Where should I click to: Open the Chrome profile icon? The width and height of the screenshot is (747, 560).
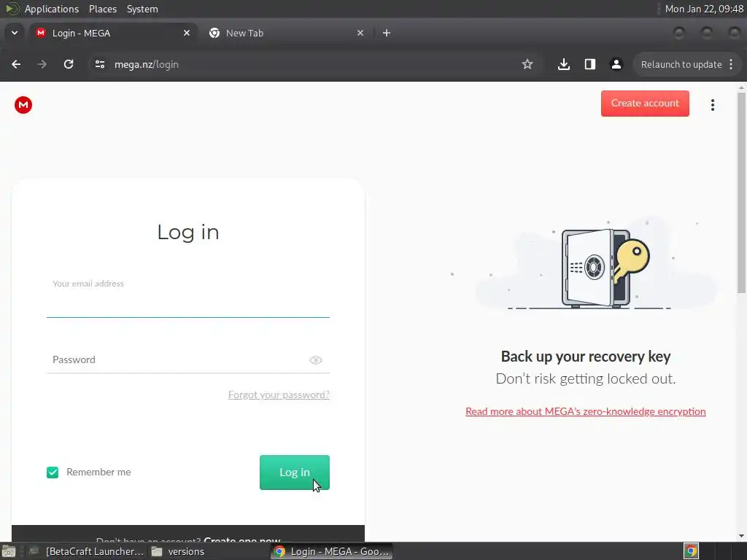click(x=616, y=64)
